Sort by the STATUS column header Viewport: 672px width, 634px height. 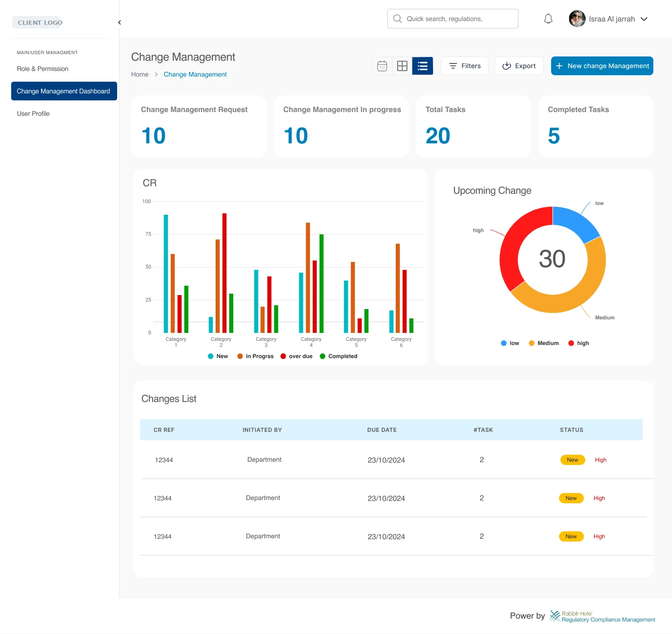pyautogui.click(x=572, y=430)
